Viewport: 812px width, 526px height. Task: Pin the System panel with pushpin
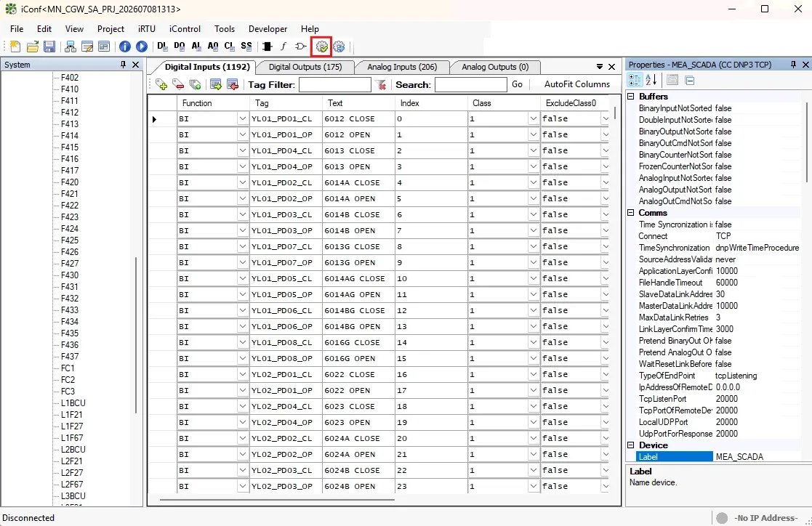(x=123, y=65)
